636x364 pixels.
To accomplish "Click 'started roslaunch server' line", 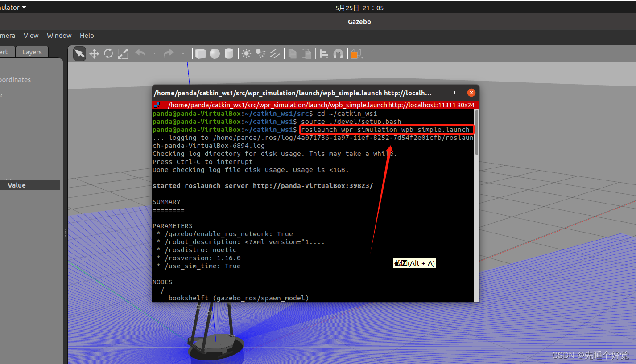I will click(x=263, y=186).
